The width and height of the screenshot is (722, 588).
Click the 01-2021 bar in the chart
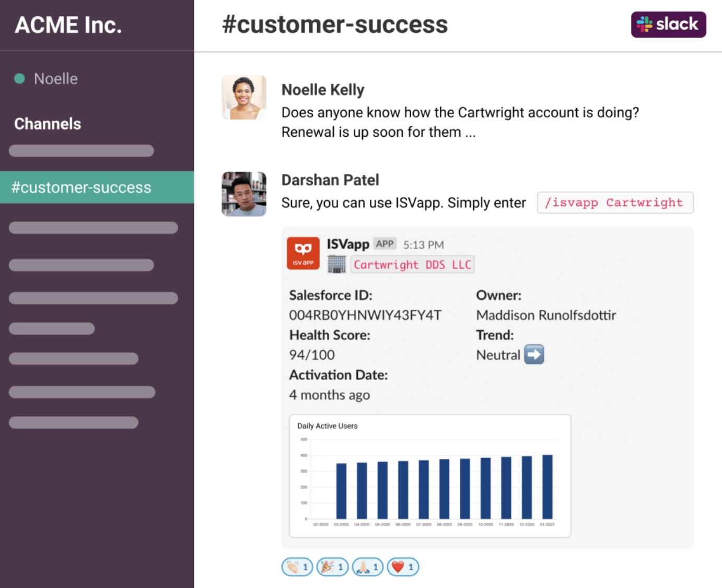(x=547, y=487)
